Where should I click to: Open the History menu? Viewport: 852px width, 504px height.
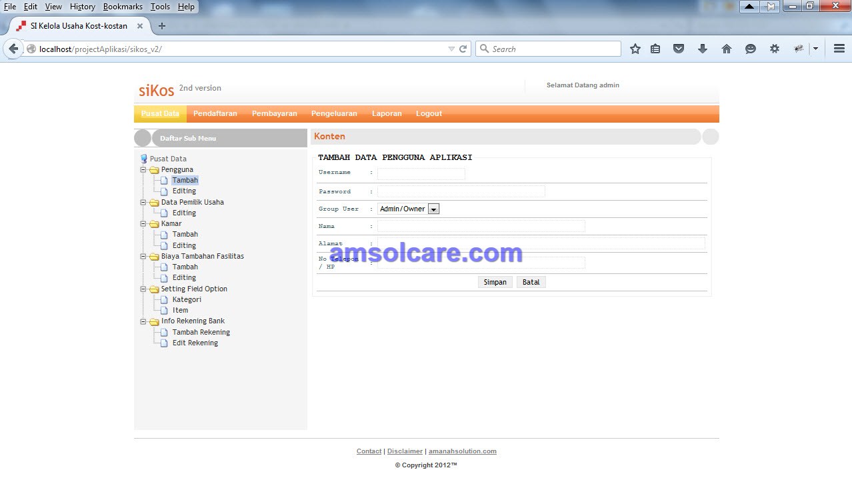click(83, 7)
